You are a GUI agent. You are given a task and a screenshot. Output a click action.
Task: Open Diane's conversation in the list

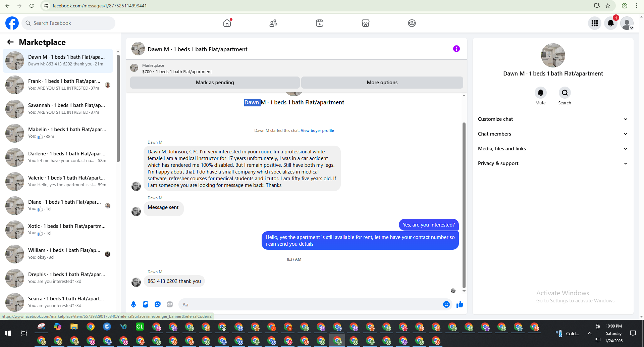tap(58, 206)
